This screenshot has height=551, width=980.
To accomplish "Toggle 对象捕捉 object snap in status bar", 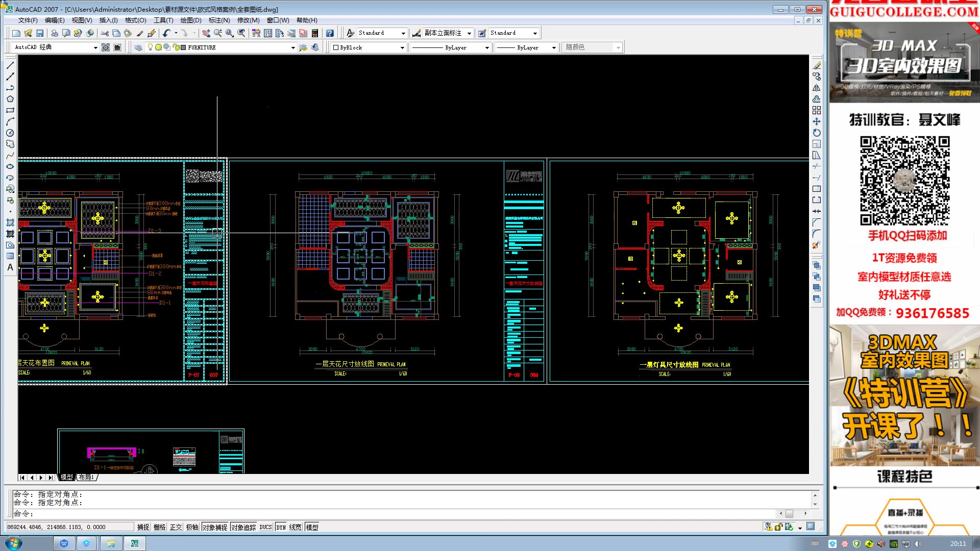I will click(214, 527).
